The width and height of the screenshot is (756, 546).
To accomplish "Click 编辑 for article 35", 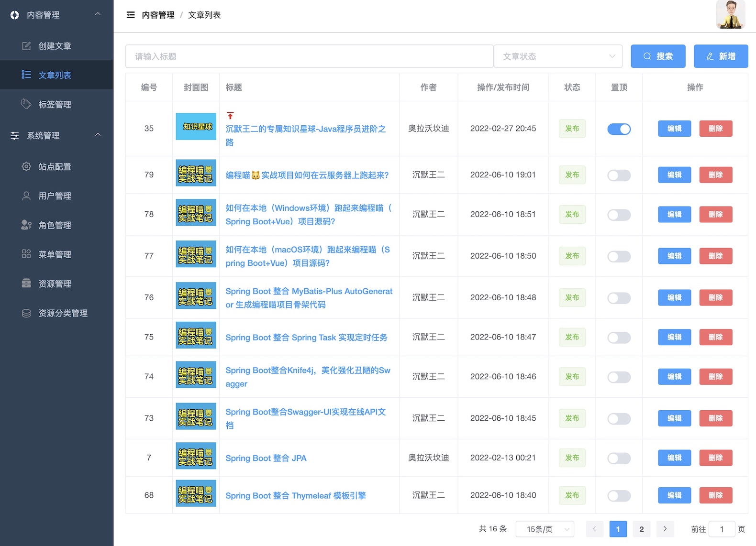I will 675,129.
